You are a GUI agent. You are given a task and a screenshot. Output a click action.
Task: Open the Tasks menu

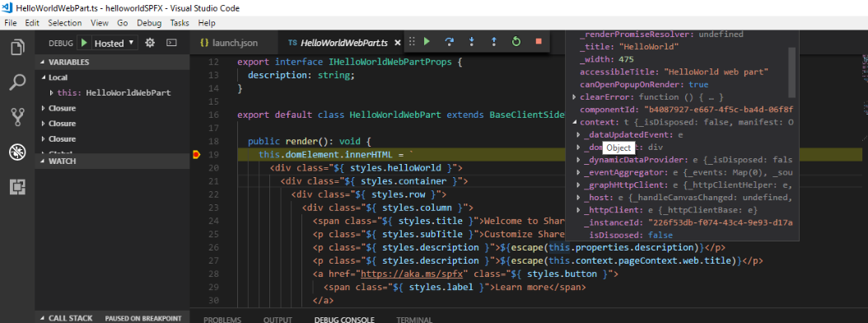[180, 23]
